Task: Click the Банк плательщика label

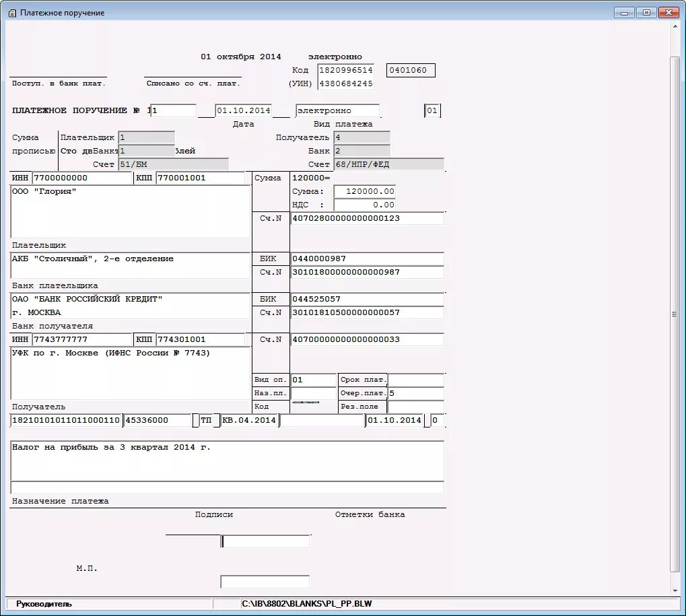Action: point(55,285)
